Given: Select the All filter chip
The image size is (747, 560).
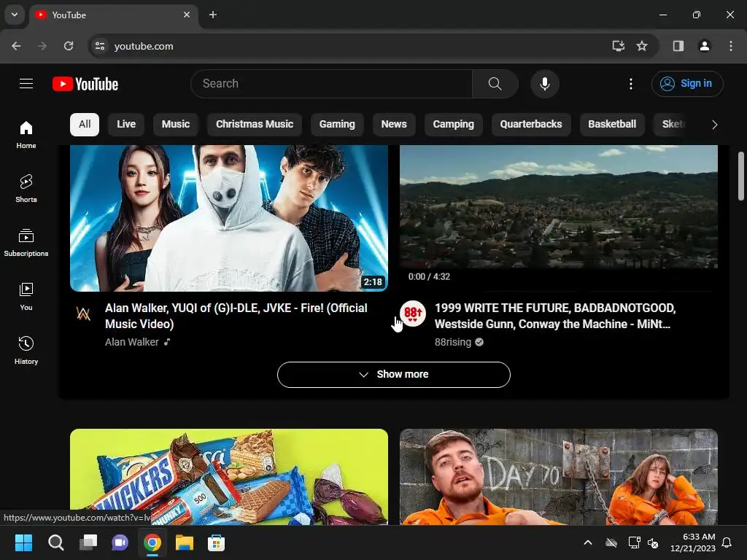Looking at the screenshot, I should coord(85,125).
